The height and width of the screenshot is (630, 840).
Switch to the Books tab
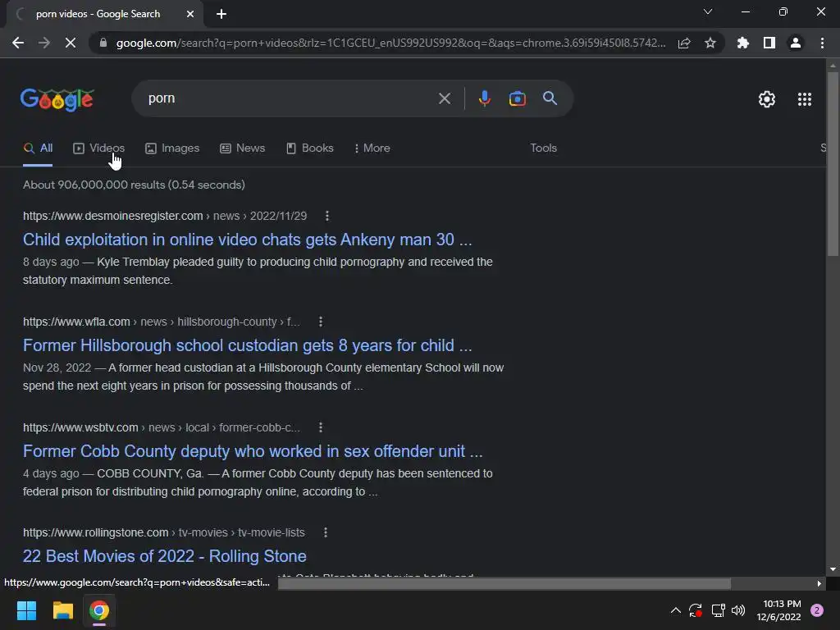[309, 148]
